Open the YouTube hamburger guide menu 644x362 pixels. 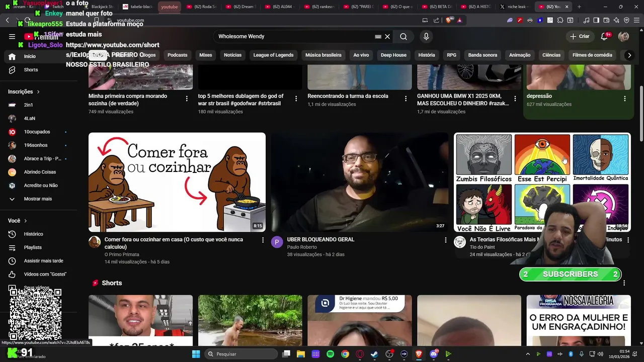12,36
